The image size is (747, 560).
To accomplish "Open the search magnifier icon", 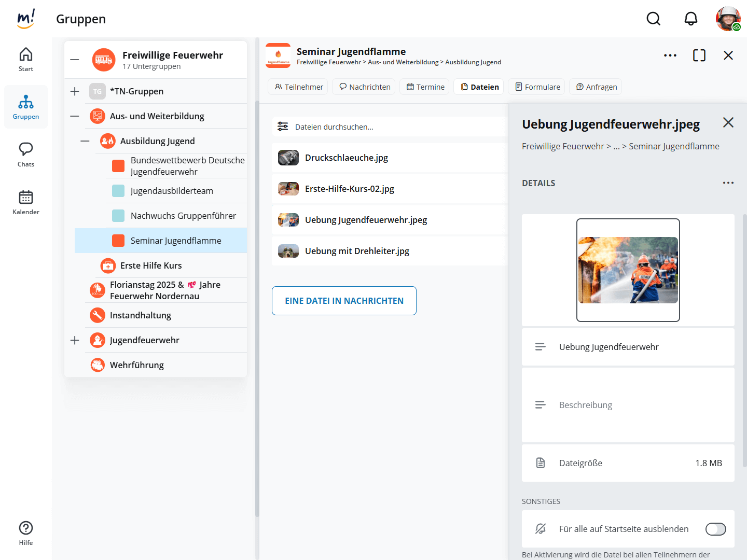I will (x=653, y=19).
